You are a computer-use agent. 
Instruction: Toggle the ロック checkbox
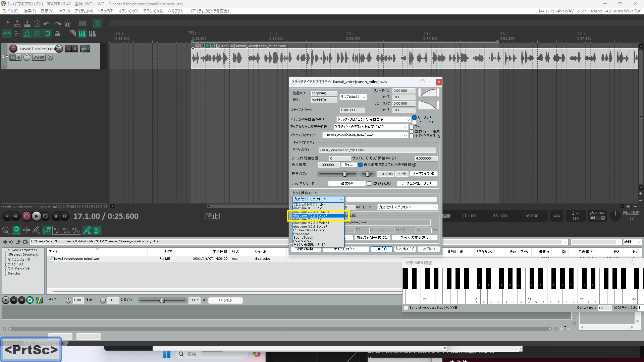click(412, 127)
